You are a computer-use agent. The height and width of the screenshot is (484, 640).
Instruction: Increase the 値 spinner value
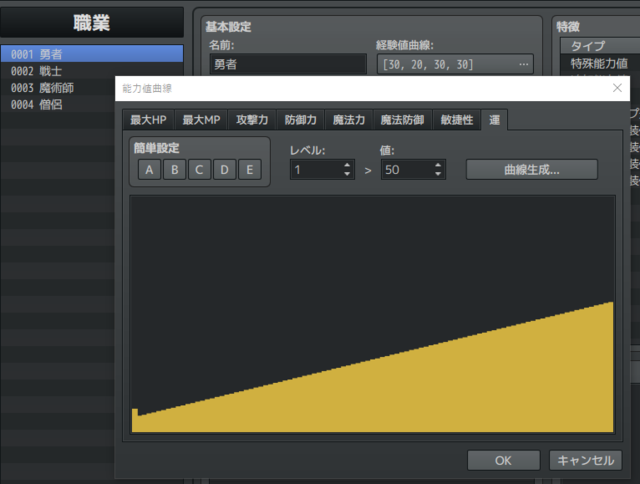pos(438,165)
